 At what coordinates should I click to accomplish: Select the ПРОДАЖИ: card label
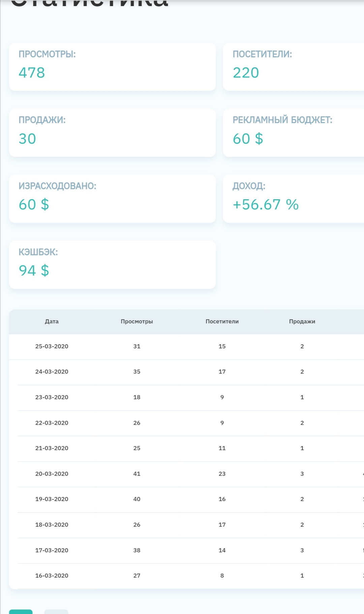pos(42,120)
